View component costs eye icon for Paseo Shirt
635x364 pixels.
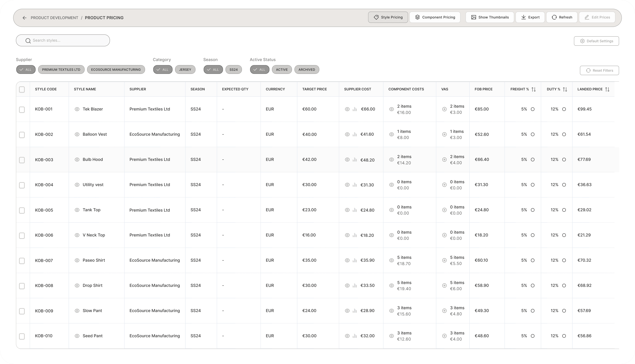[391, 261]
